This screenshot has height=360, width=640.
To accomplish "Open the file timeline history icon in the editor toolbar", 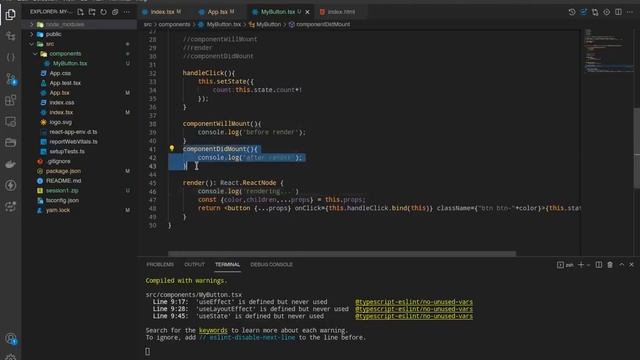I will tap(572, 12).
